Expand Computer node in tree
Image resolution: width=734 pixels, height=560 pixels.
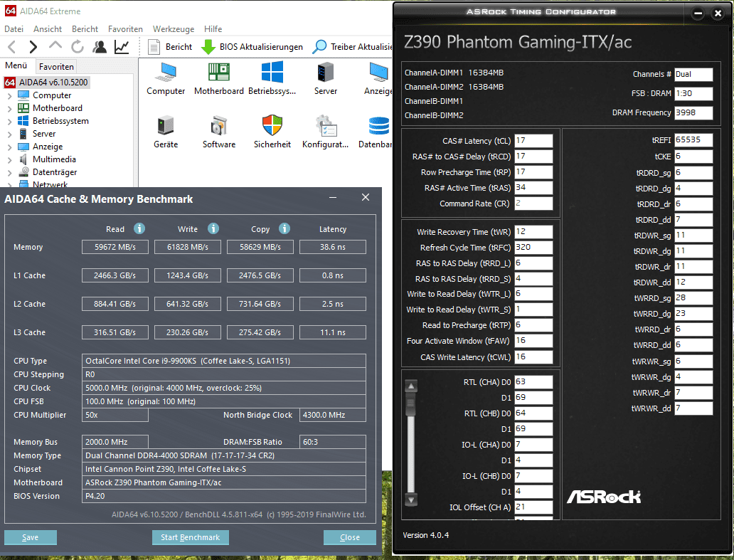coord(10,95)
